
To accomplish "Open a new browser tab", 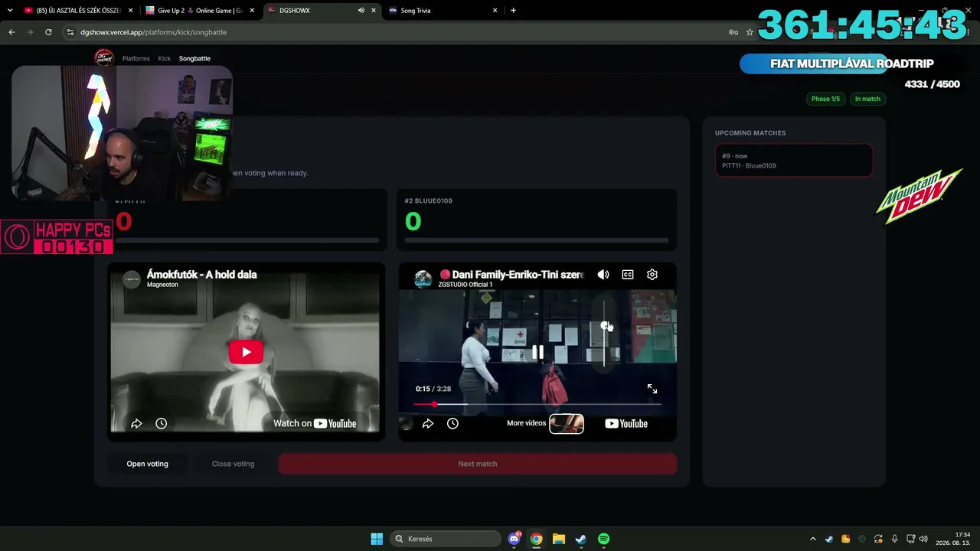I will point(513,11).
